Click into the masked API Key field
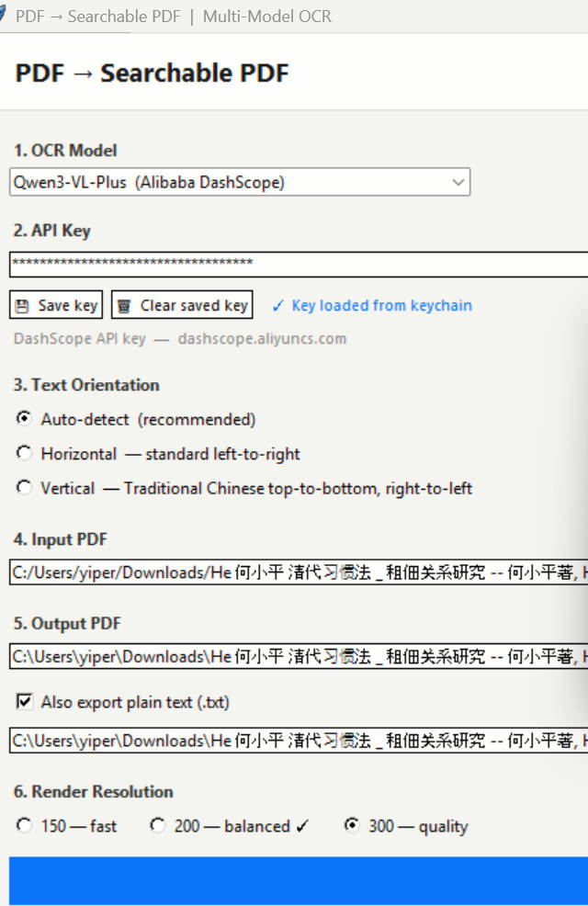The image size is (588, 906). pyautogui.click(x=294, y=264)
